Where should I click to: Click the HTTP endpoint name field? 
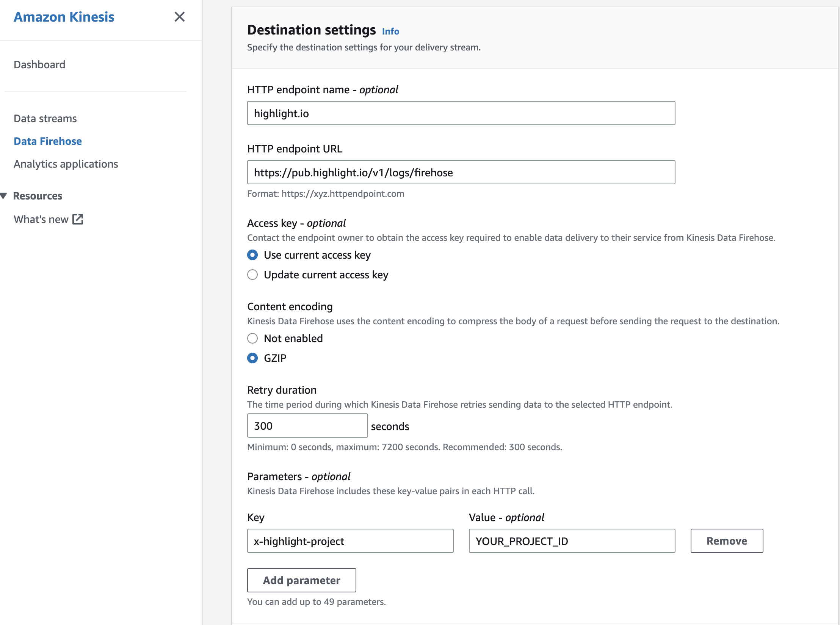click(x=461, y=113)
